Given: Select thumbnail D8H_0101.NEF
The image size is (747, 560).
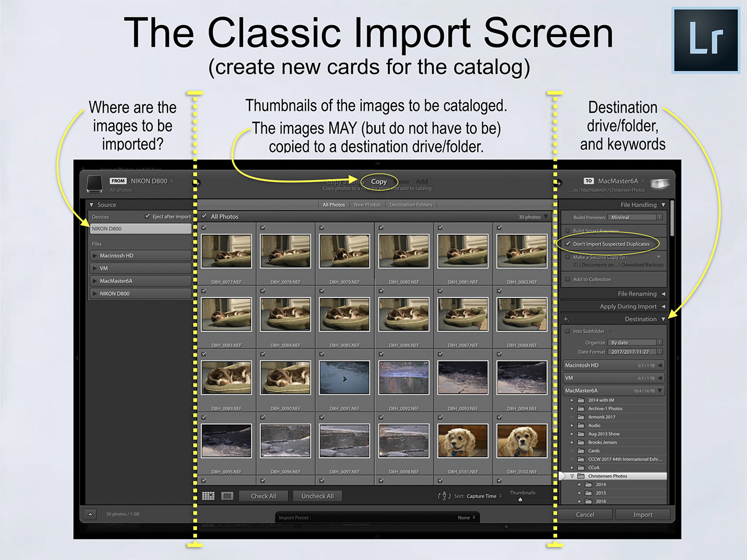Looking at the screenshot, I should tap(462, 441).
